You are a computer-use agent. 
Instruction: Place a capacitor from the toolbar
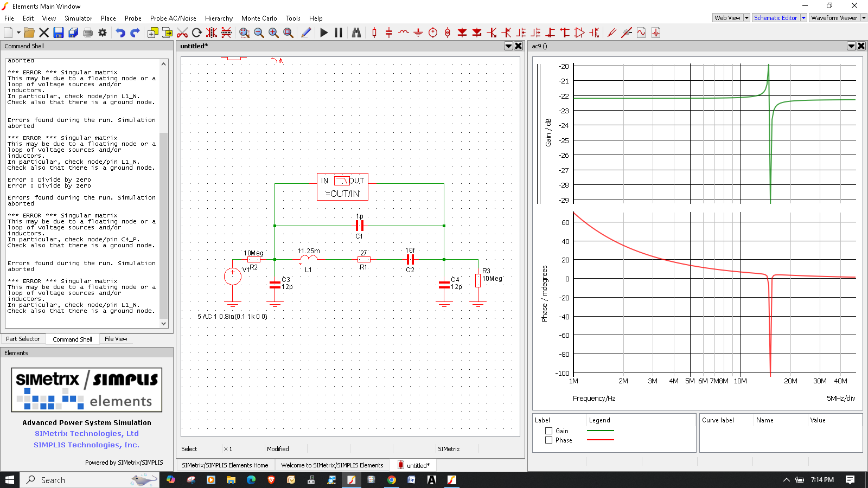click(x=389, y=33)
